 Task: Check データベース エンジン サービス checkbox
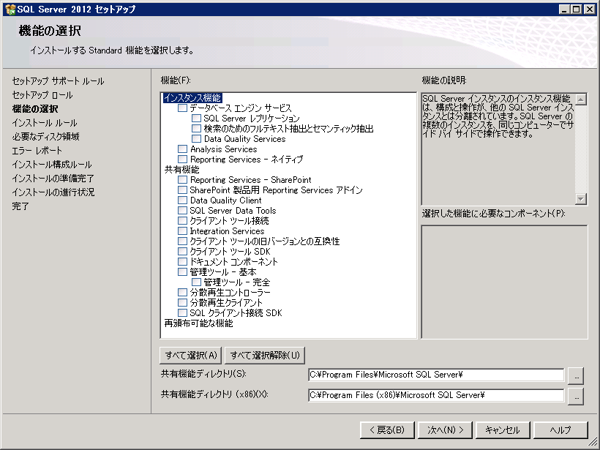pos(183,108)
